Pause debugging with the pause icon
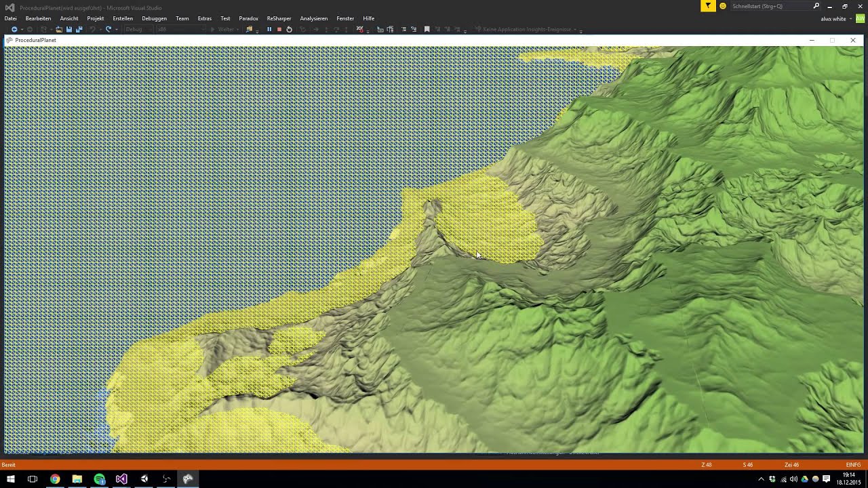This screenshot has width=868, height=488. [x=269, y=29]
